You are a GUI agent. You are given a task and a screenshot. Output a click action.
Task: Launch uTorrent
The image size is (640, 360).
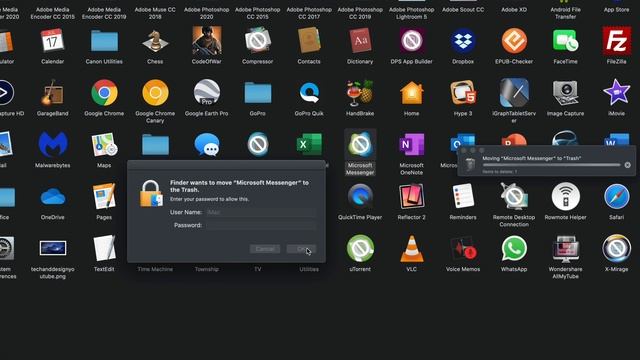(360, 248)
